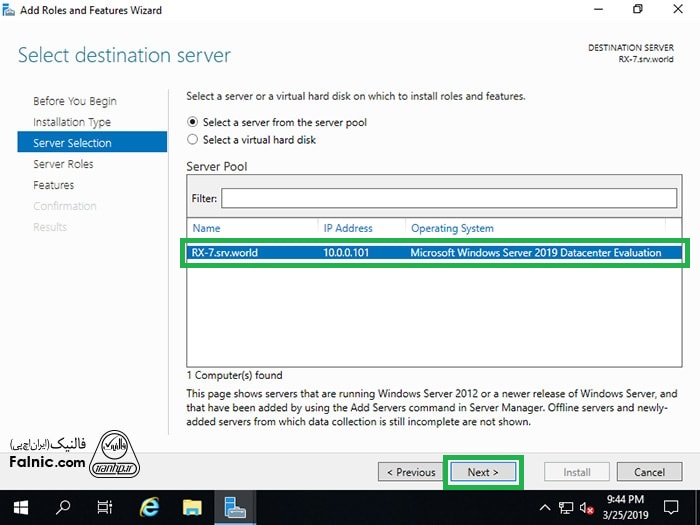Launch Internet Explorer from the taskbar
This screenshot has height=525, width=700.
[150, 507]
